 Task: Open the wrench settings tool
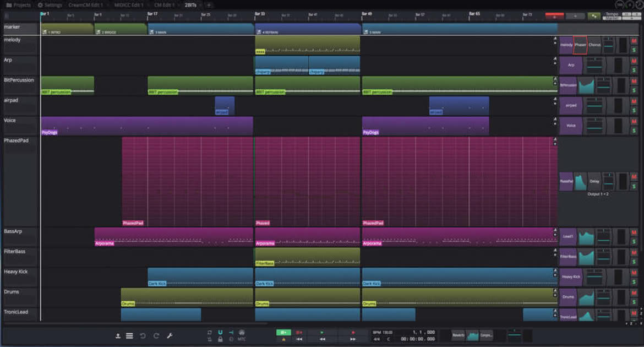coord(170,336)
